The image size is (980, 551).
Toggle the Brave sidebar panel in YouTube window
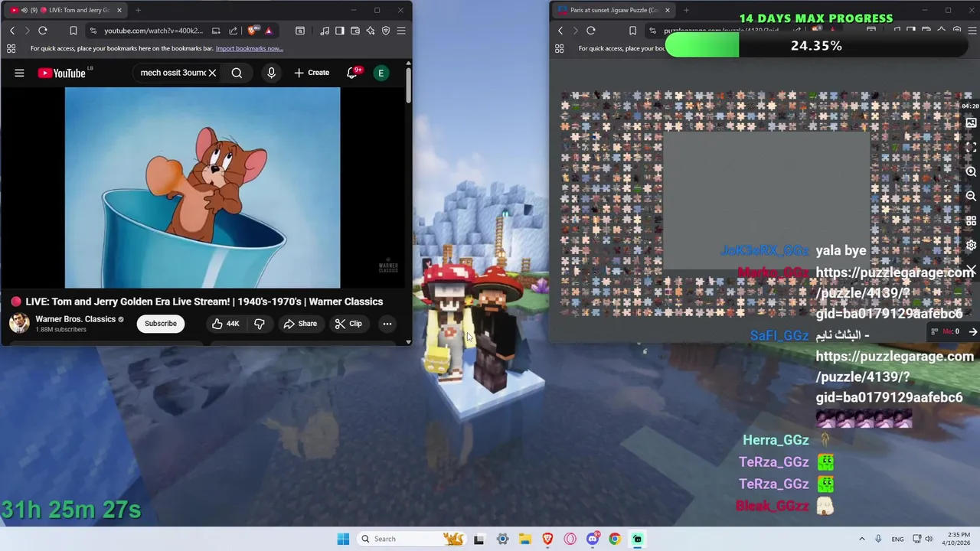341,31
